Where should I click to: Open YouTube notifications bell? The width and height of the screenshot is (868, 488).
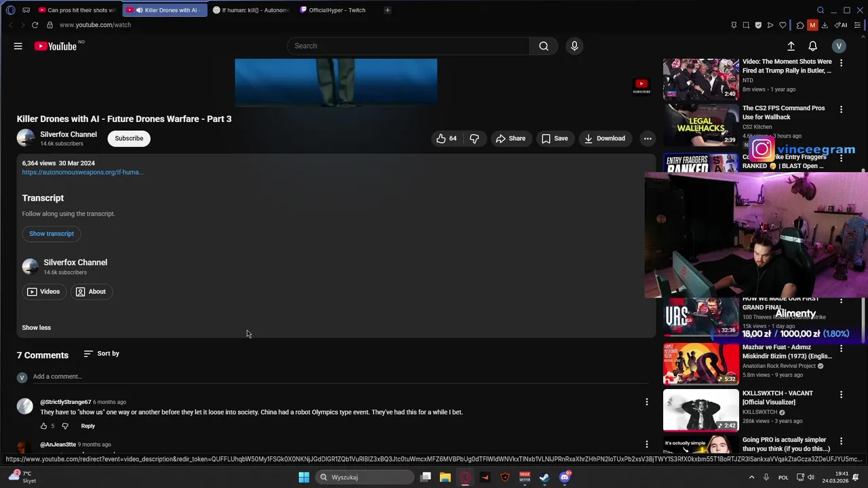(812, 46)
